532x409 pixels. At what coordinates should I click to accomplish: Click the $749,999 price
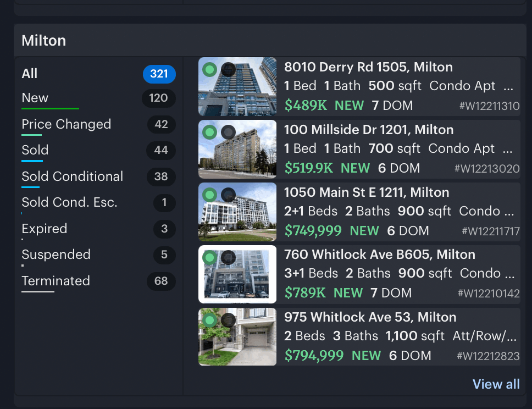(x=313, y=231)
